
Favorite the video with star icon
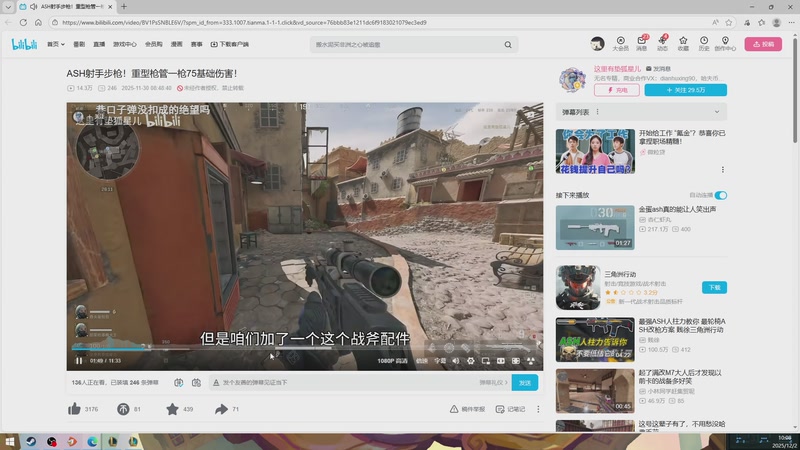pyautogui.click(x=172, y=409)
